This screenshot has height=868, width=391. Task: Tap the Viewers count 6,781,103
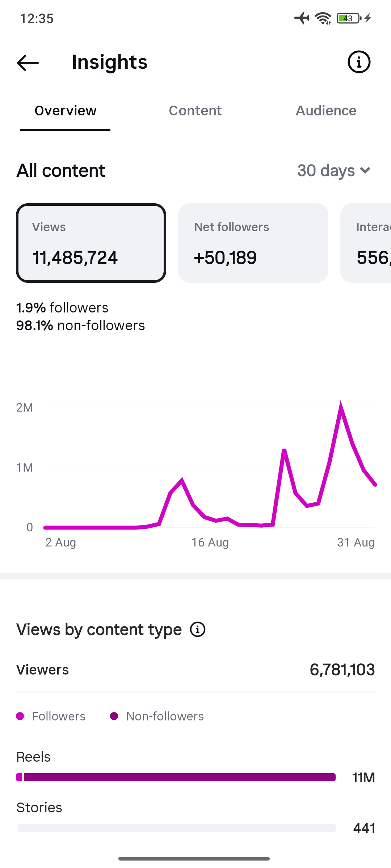[x=342, y=670]
